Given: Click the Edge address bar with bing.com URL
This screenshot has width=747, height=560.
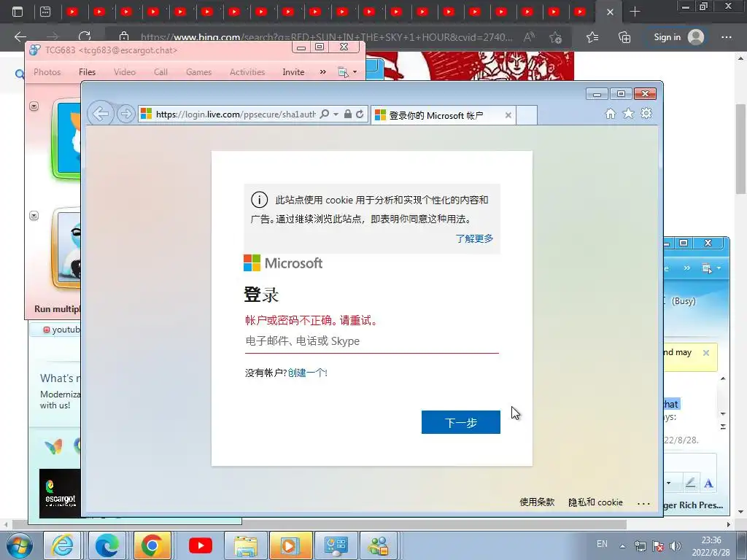Looking at the screenshot, I should (x=326, y=36).
